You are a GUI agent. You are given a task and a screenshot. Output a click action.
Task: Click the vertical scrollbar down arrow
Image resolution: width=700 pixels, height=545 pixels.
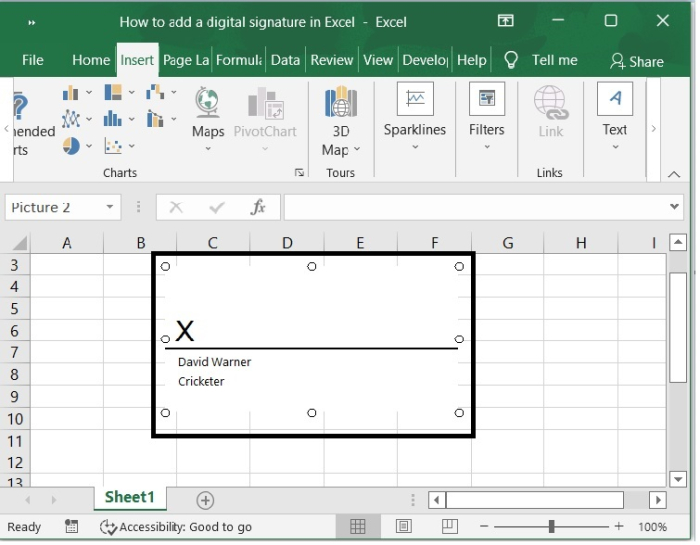(x=678, y=479)
